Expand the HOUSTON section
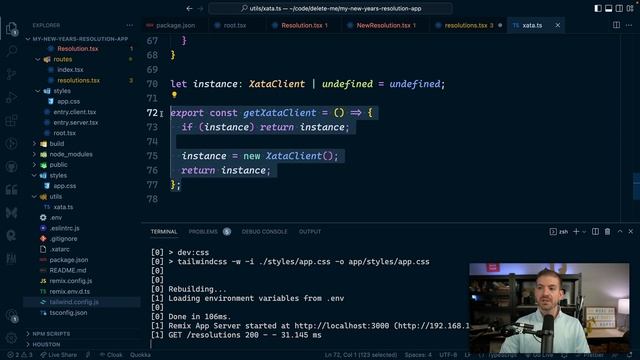640x360 pixels. pos(46,344)
